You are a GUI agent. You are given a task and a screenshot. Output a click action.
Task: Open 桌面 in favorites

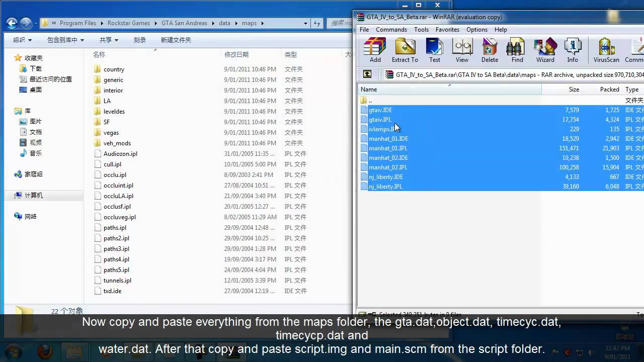click(x=36, y=89)
